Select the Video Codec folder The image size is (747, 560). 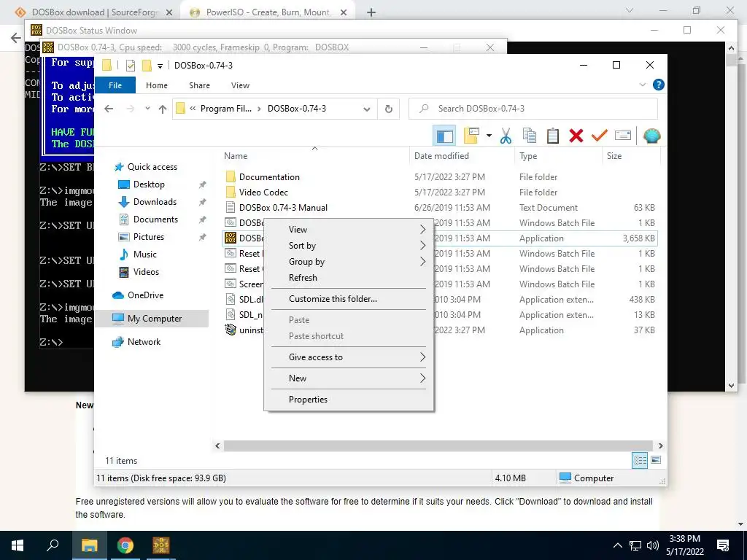[x=263, y=192]
